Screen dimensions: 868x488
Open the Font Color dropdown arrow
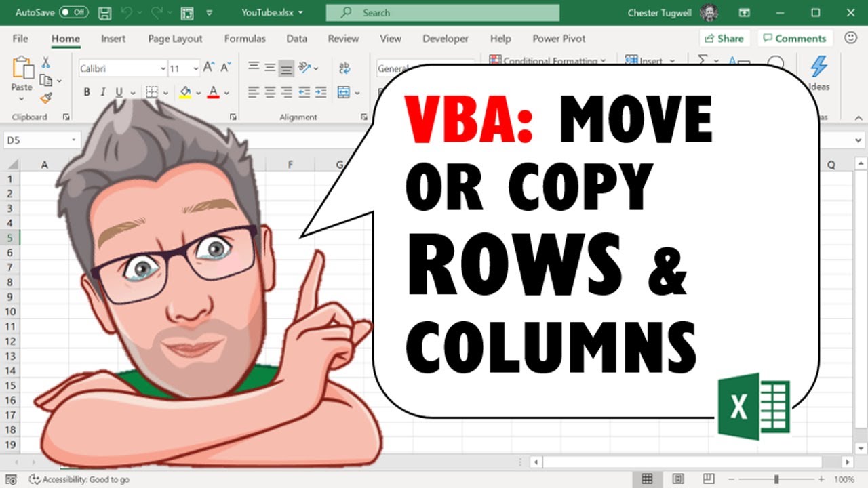pyautogui.click(x=226, y=92)
